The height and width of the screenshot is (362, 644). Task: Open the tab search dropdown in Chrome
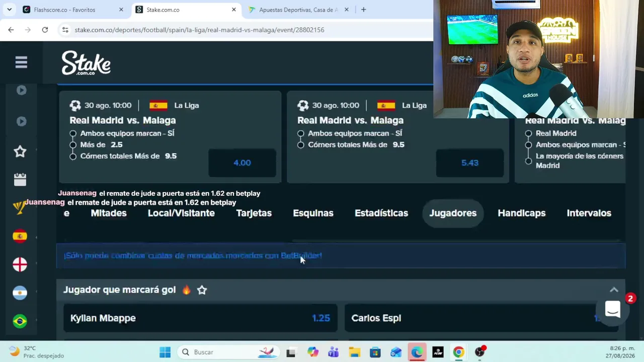pos(9,10)
